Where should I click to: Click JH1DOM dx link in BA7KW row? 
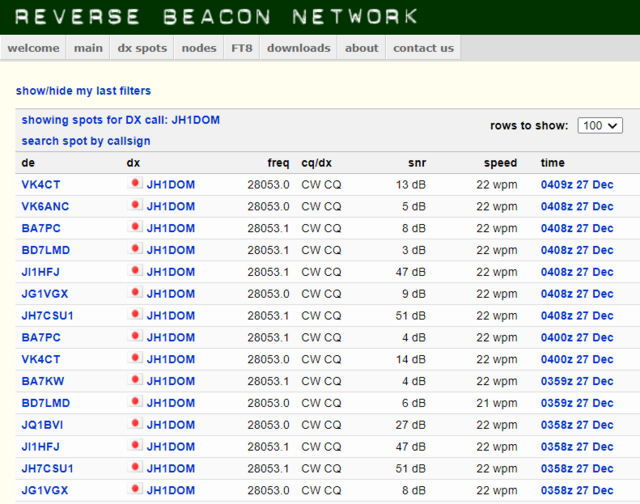pos(171,381)
